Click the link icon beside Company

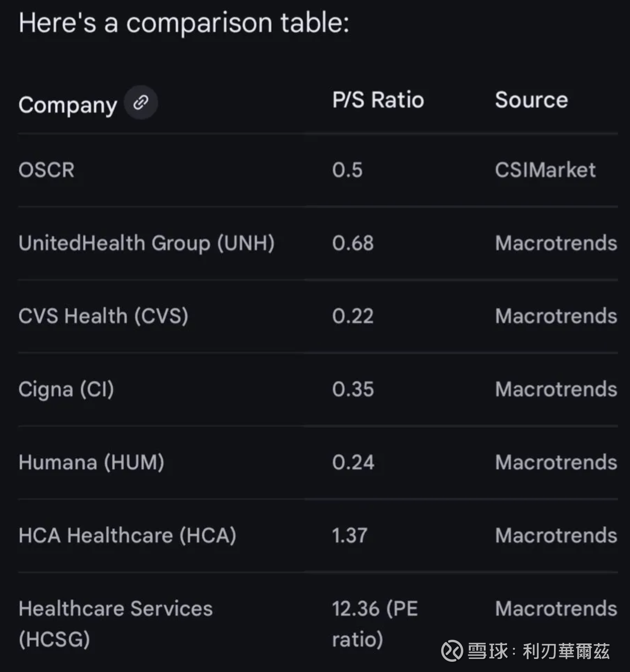(141, 102)
